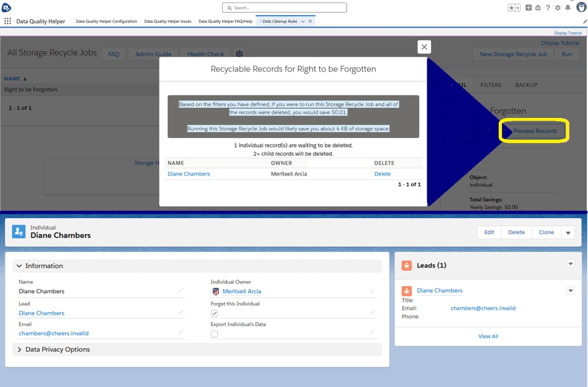Click the Delete link in dialog row
Image resolution: width=588 pixels, height=387 pixels.
pos(382,174)
